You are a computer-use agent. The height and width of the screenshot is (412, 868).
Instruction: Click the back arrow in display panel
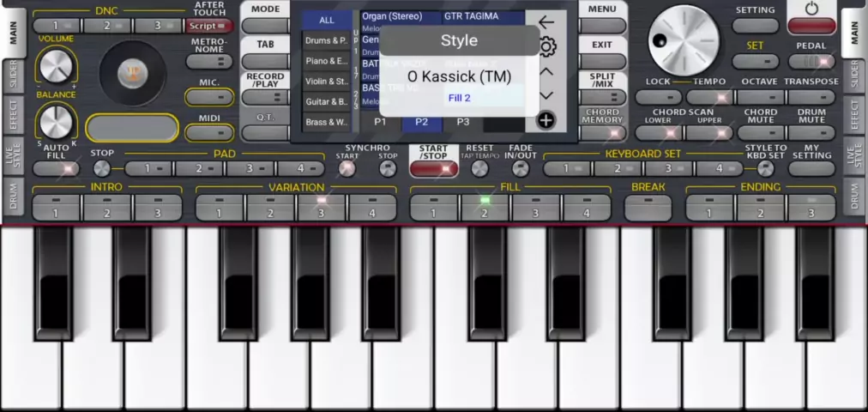[x=546, y=22]
